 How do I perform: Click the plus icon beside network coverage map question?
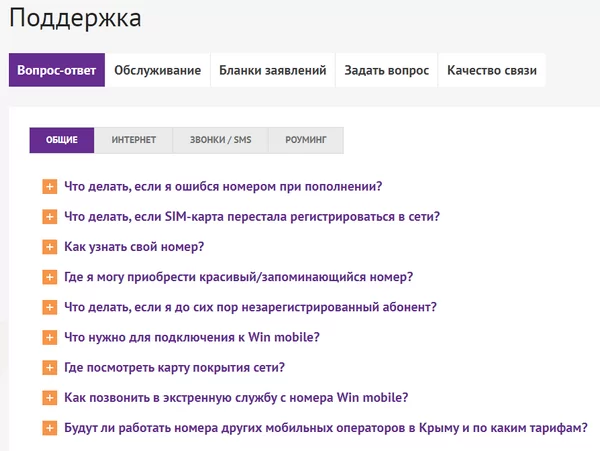[x=49, y=368]
